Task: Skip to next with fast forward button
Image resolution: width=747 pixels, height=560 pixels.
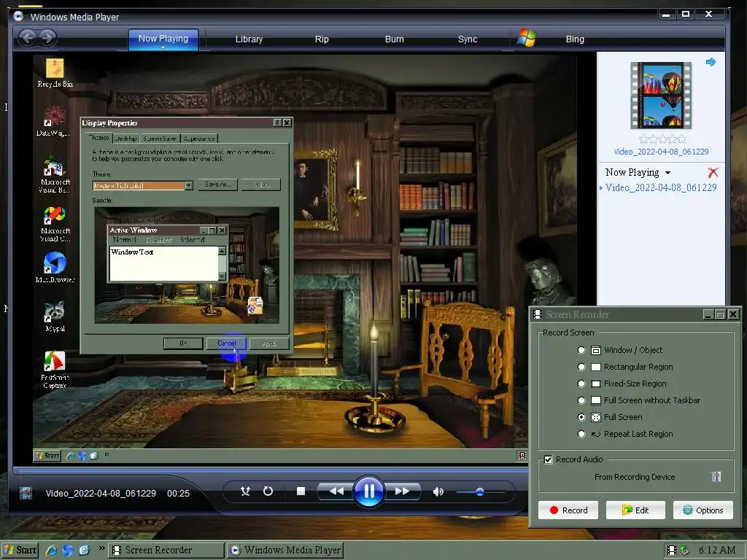Action: 402,491
